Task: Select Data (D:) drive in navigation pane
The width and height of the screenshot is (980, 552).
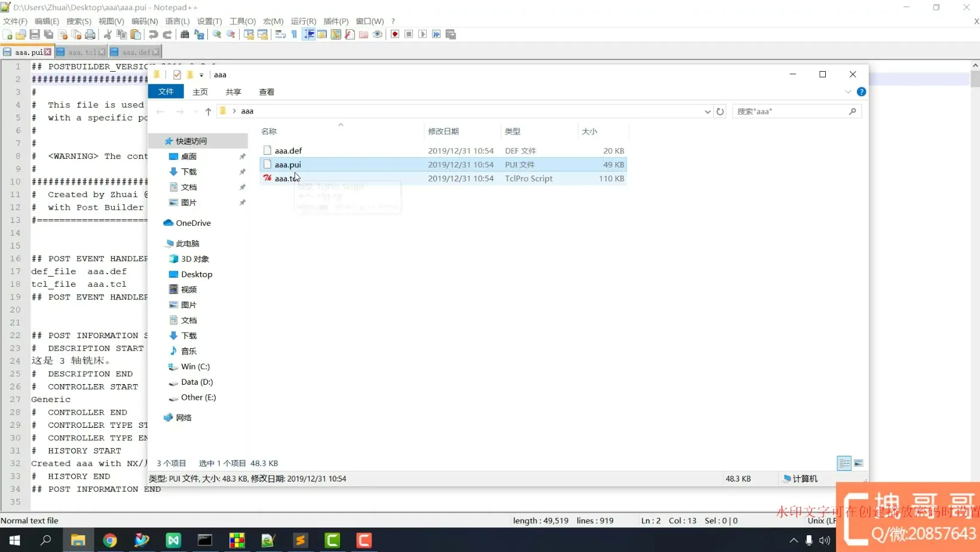Action: tap(197, 382)
